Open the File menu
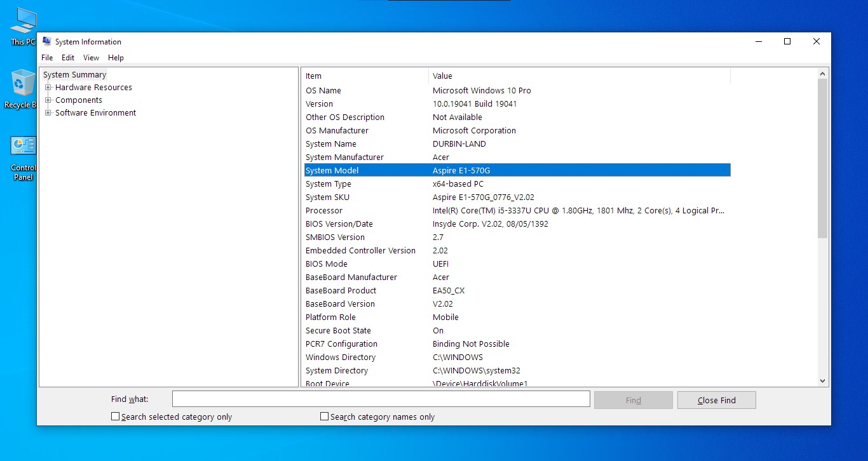Image resolution: width=868 pixels, height=461 pixels. 47,58
